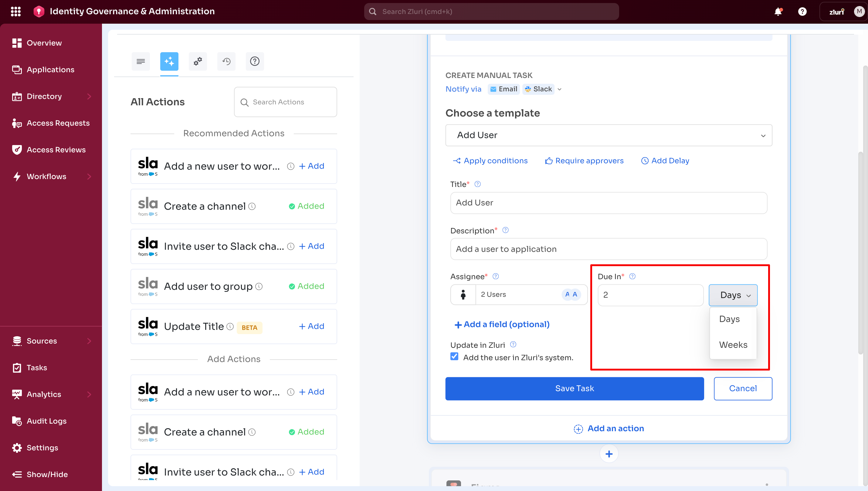Go to Audit Logs in sidebar

coord(46,421)
